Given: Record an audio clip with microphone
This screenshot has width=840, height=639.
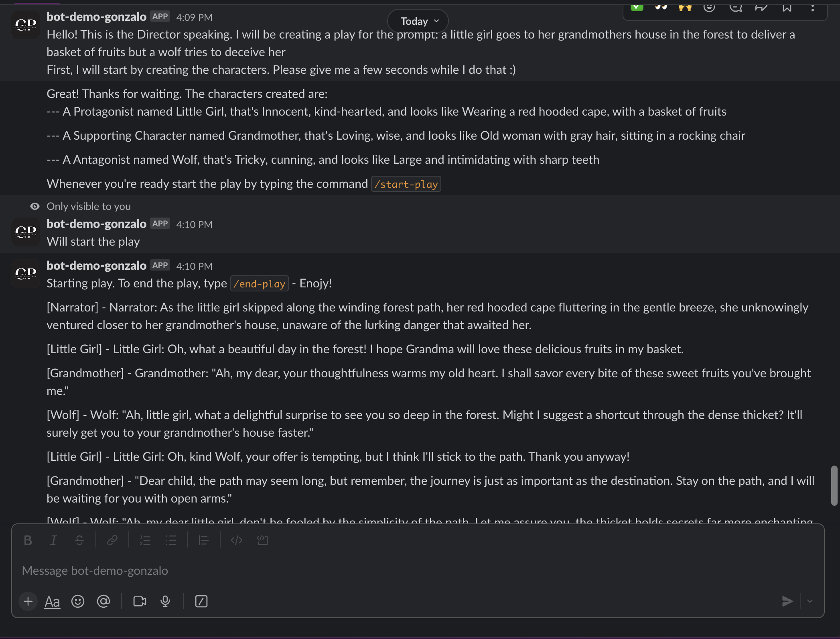Looking at the screenshot, I should click(x=165, y=601).
